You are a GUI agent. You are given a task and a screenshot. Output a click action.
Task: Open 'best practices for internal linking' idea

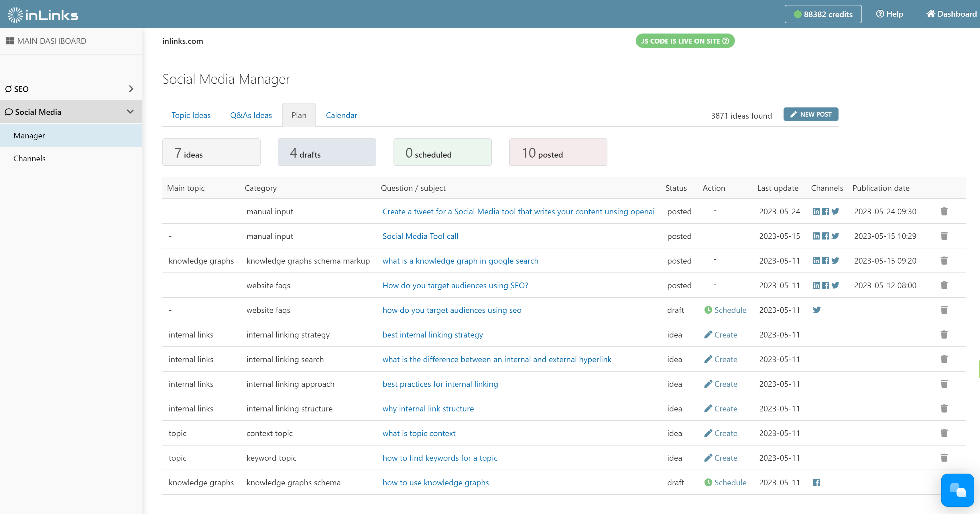tap(440, 384)
